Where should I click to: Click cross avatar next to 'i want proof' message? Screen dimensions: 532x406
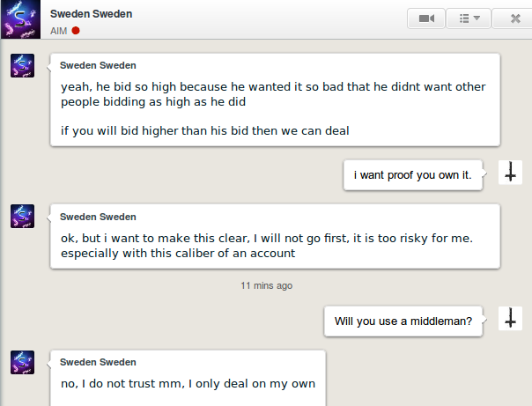510,173
